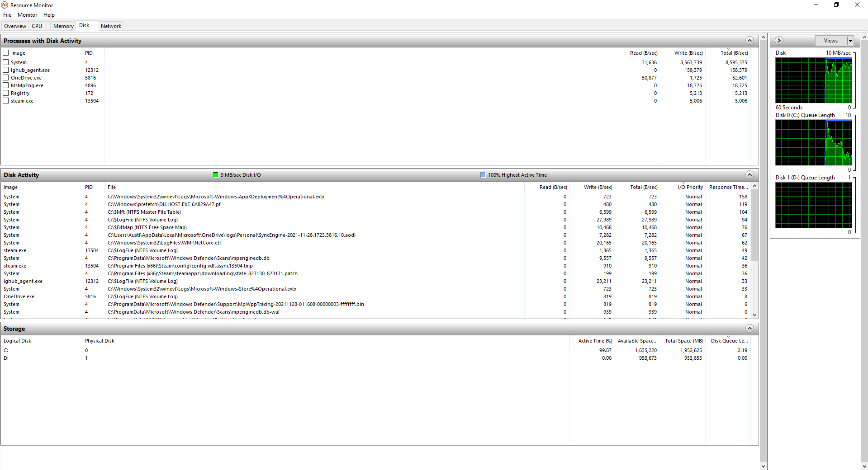868x470 pixels.
Task: Click the Resource Monitor app icon in title bar
Action: click(5, 5)
